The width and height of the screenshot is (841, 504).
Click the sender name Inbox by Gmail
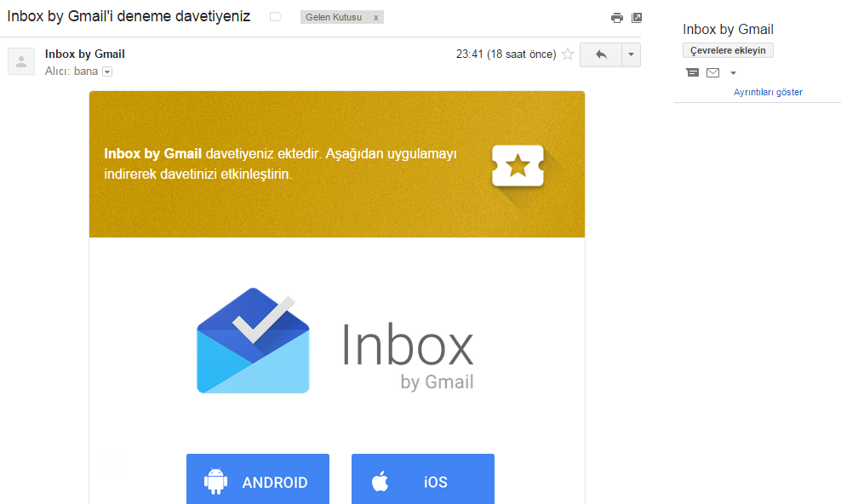(85, 54)
